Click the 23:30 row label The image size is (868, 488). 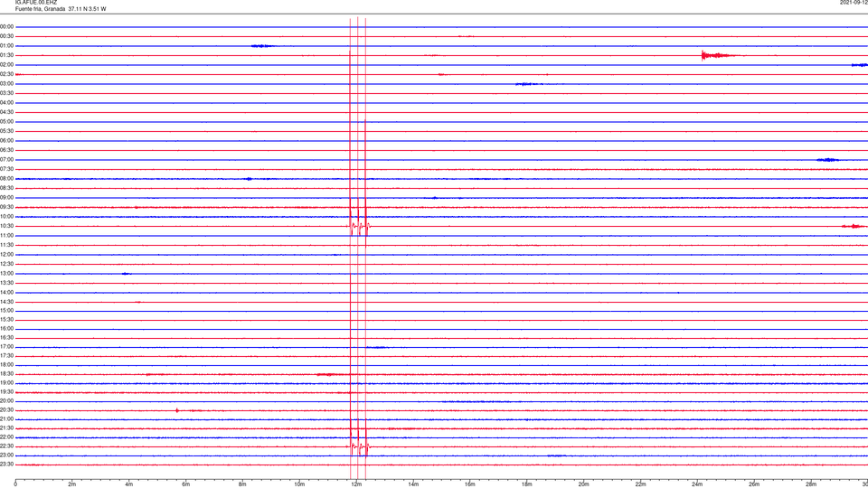pos(7,465)
